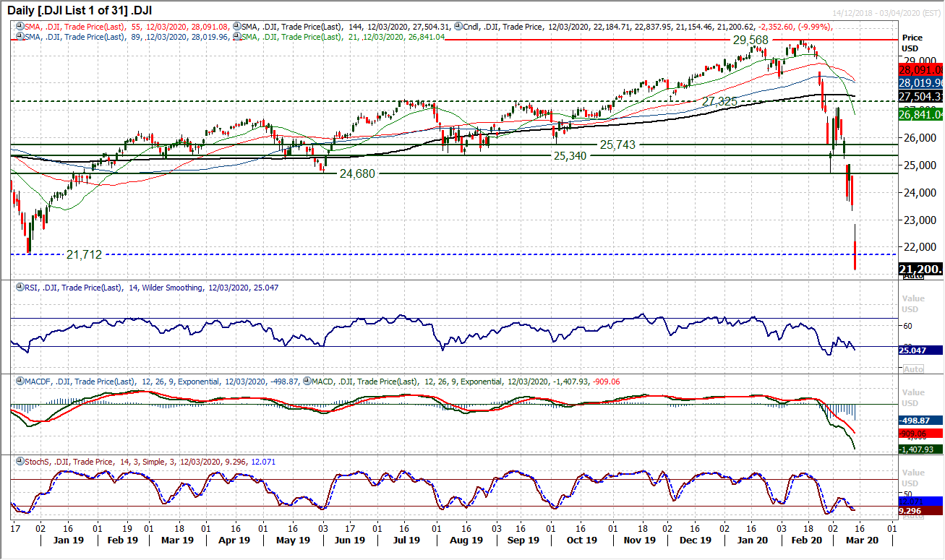
Task: Click the MACD histogram value tag -498.87
Action: click(x=920, y=420)
